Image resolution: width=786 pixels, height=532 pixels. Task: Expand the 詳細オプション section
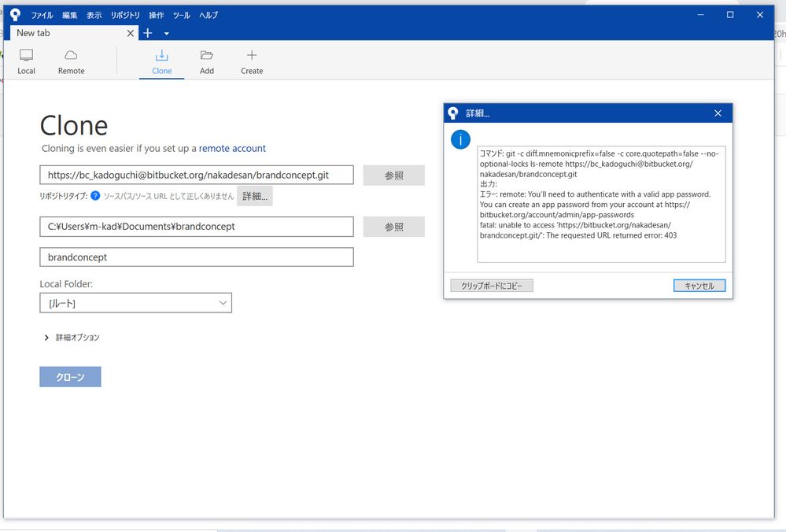pos(72,338)
